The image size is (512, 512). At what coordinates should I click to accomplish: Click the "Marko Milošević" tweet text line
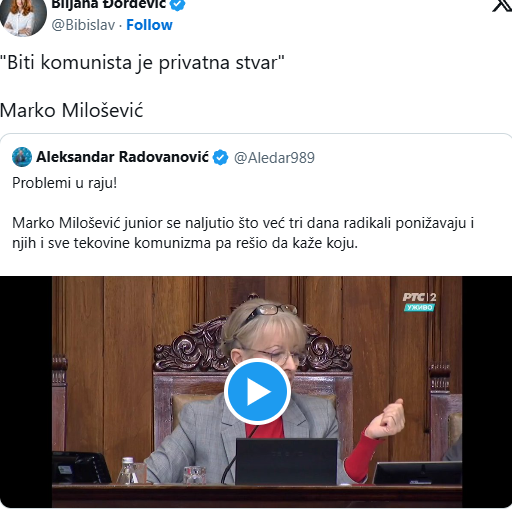(72, 110)
